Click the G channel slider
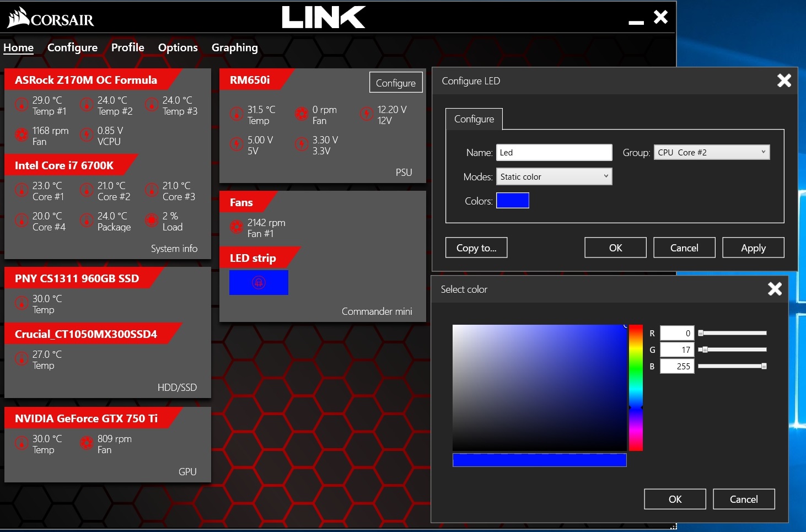 (x=732, y=350)
